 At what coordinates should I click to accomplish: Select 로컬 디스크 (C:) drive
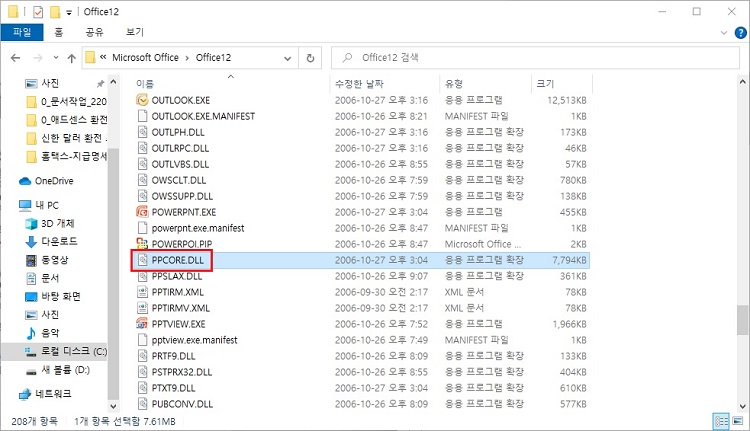[66, 351]
